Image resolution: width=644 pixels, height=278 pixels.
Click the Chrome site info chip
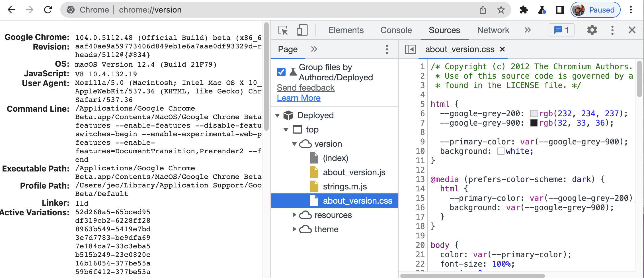point(88,10)
